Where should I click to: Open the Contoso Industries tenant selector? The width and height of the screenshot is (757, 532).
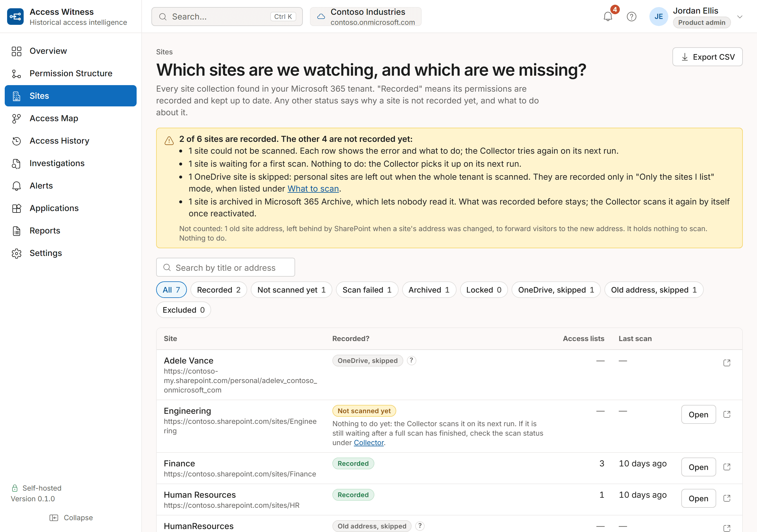click(366, 17)
